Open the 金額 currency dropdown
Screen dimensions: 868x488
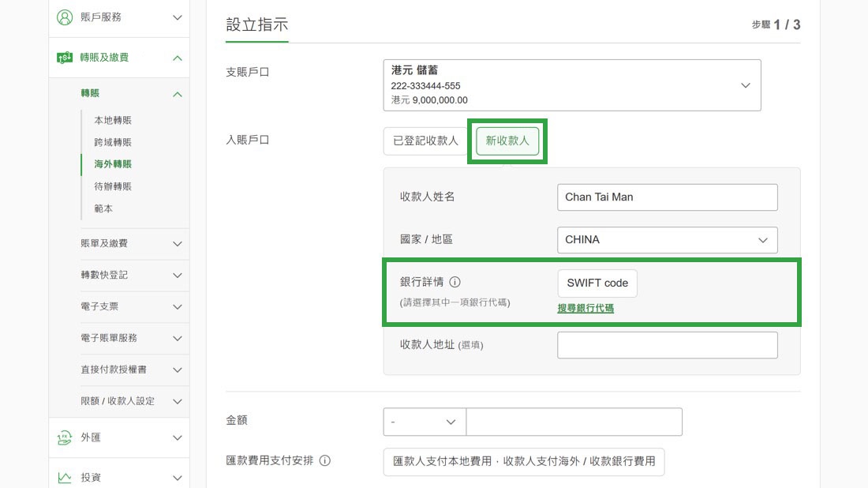tap(425, 422)
